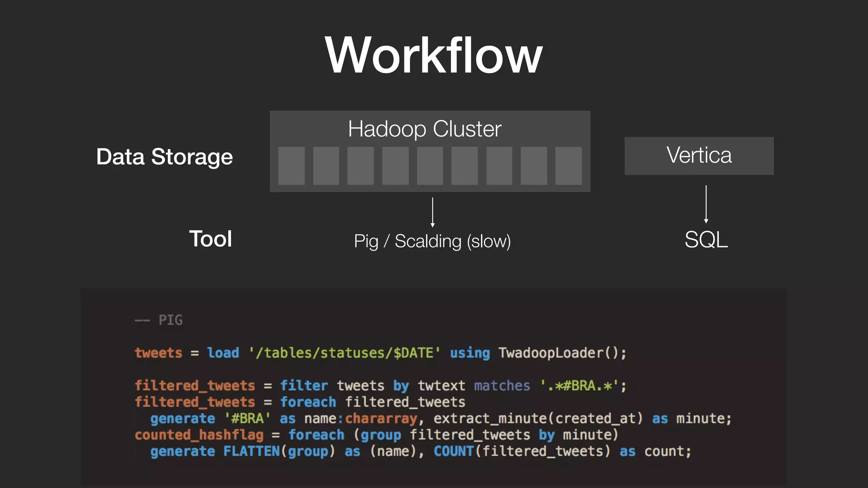Select the '.*#BRA.*' regex string
Viewport: 868px width, 488px height.
click(580, 386)
